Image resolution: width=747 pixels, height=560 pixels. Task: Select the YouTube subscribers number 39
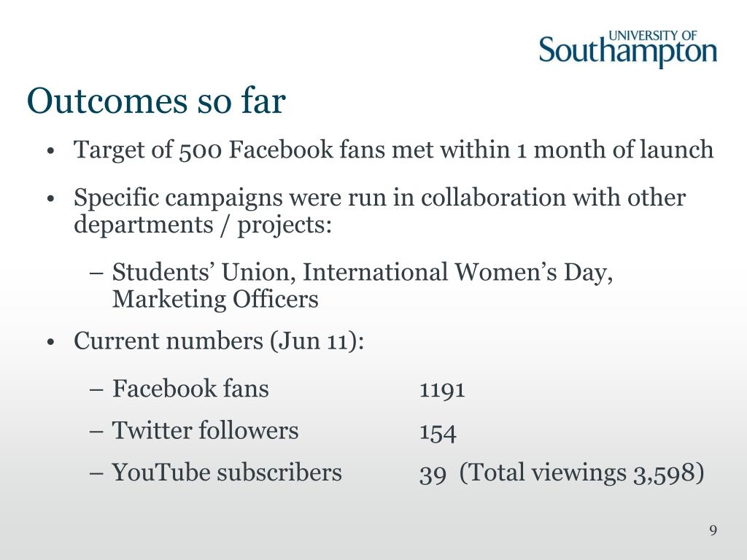(x=433, y=474)
